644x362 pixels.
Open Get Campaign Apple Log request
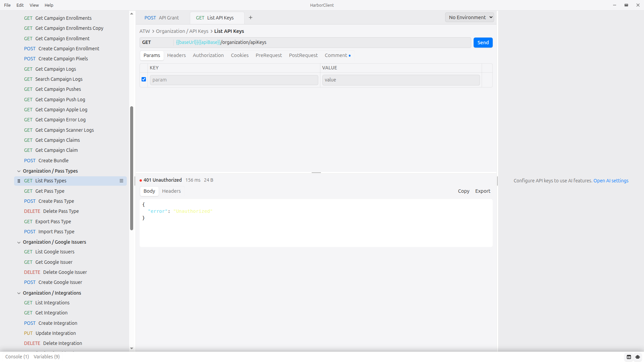pyautogui.click(x=56, y=110)
